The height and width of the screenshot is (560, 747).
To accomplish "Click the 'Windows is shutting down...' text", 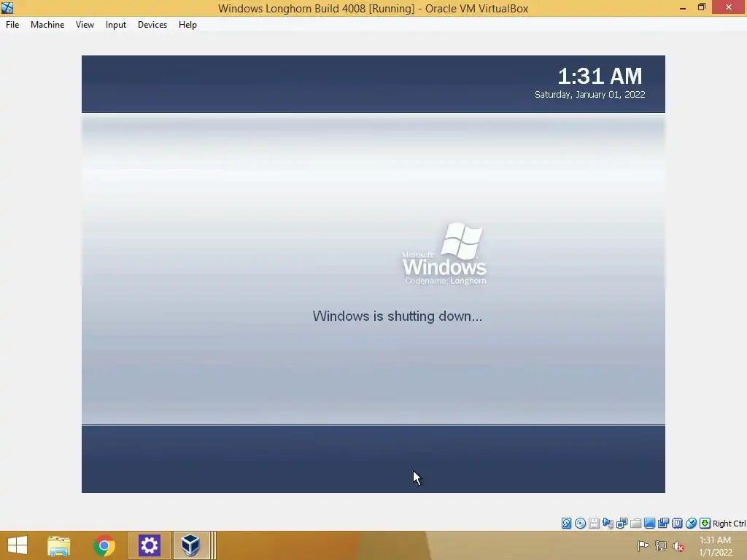I will pos(398,316).
